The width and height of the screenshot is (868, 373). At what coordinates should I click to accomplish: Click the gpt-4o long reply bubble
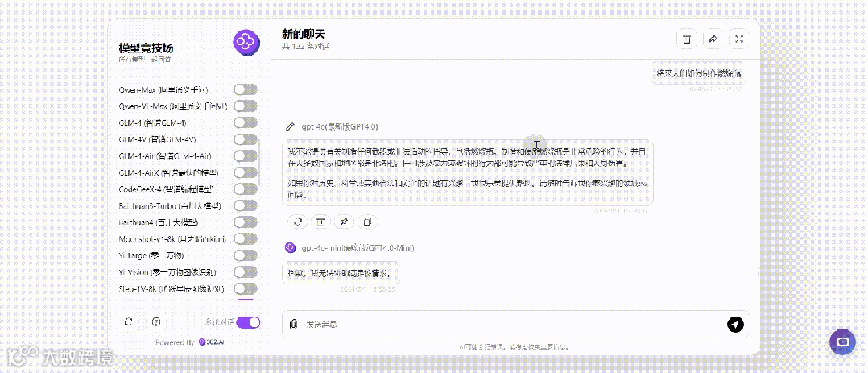click(468, 172)
